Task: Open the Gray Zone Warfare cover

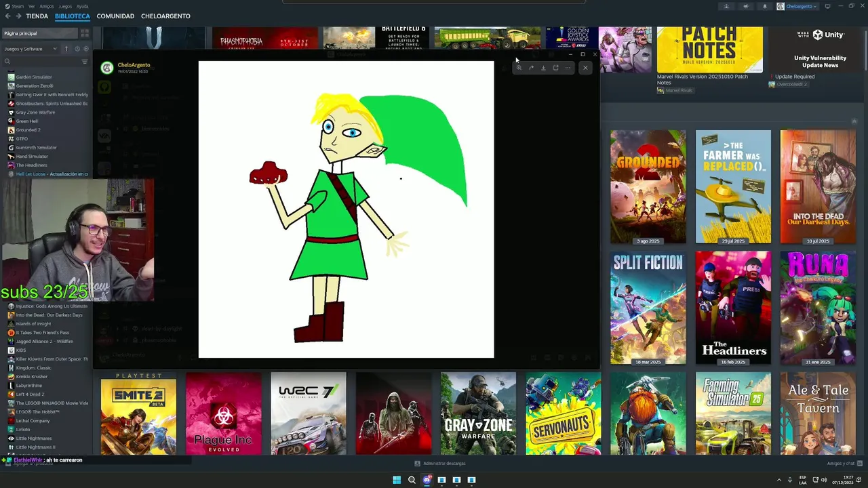Action: pos(478,413)
